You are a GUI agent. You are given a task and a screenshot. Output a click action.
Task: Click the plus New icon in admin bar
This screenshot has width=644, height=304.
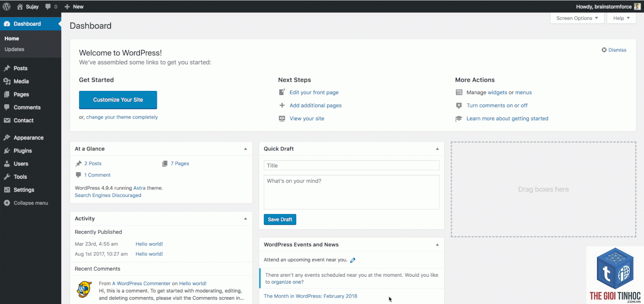click(67, 6)
